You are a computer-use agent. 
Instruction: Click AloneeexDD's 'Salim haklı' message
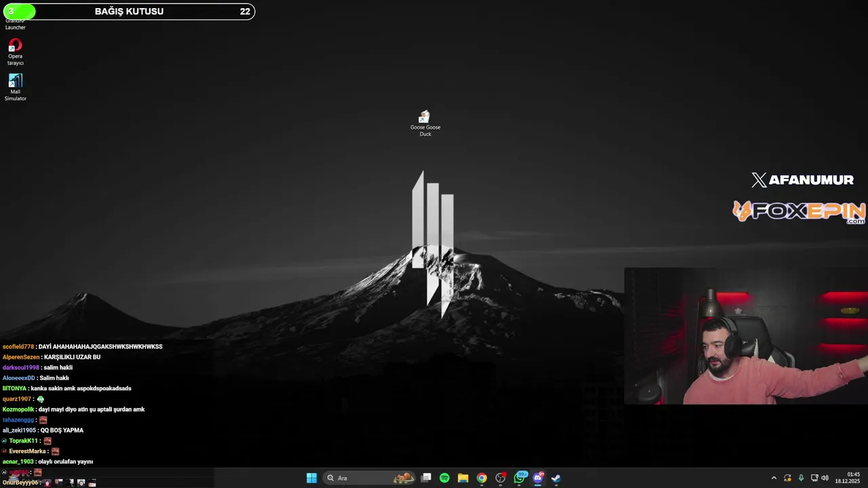(35, 378)
